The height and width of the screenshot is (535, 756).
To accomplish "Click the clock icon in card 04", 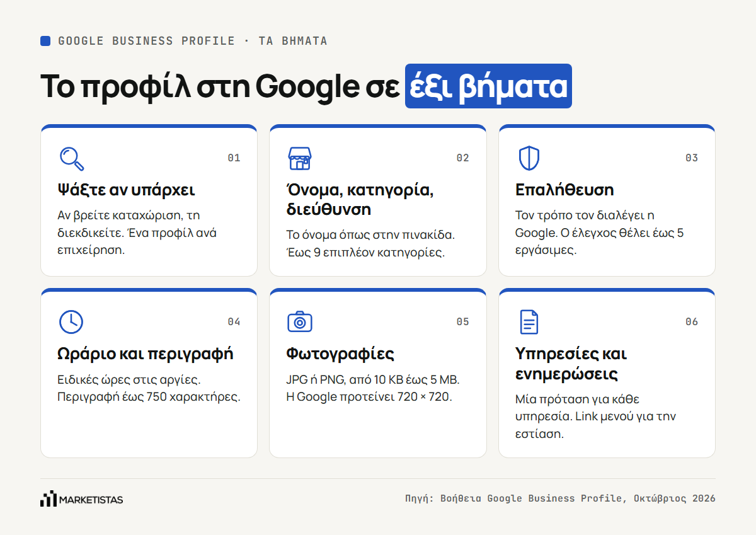I will coord(71,322).
